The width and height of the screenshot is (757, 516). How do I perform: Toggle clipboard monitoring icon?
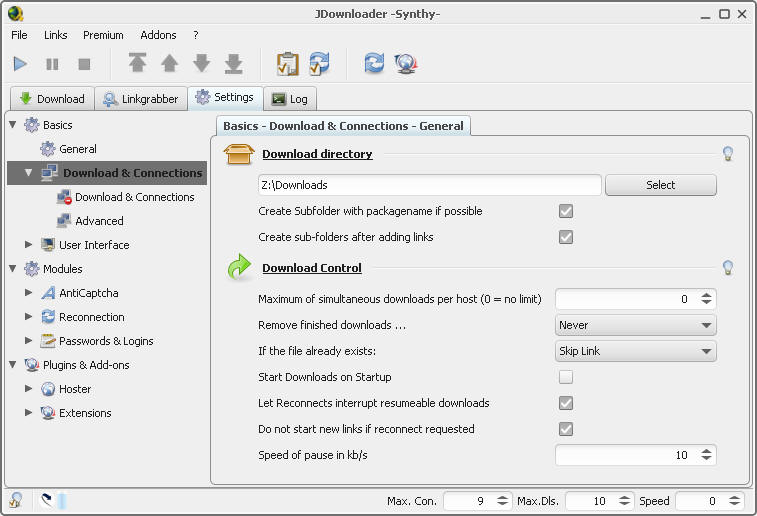[x=288, y=64]
